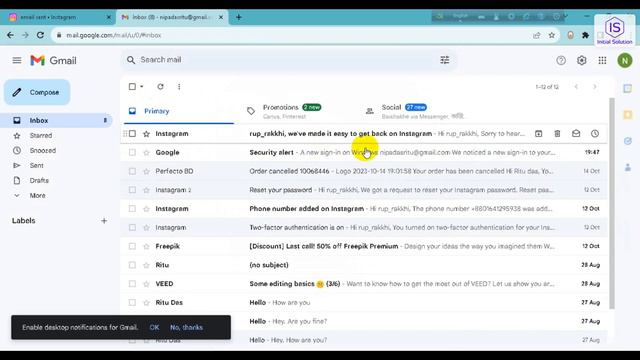
Task: Open Contacts in side panel
Action: coord(628,167)
